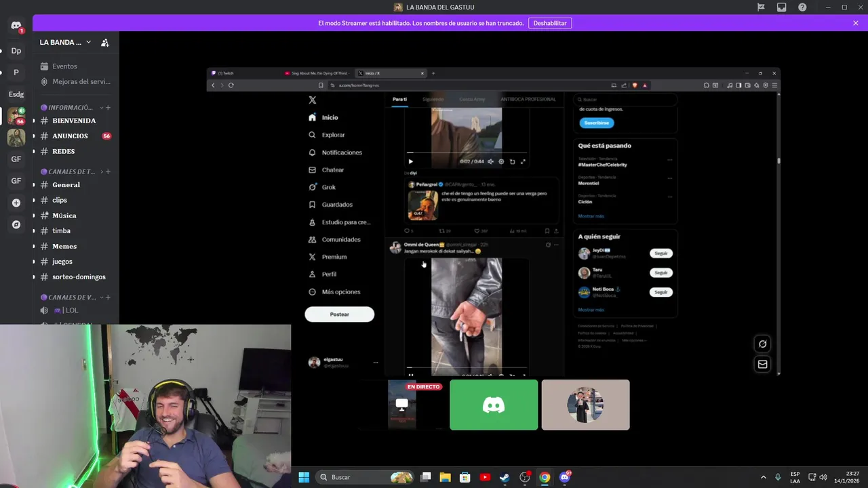This screenshot has height=488, width=868.
Task: Open Mejoras del servidor in sidebar
Action: pyautogui.click(x=76, y=81)
